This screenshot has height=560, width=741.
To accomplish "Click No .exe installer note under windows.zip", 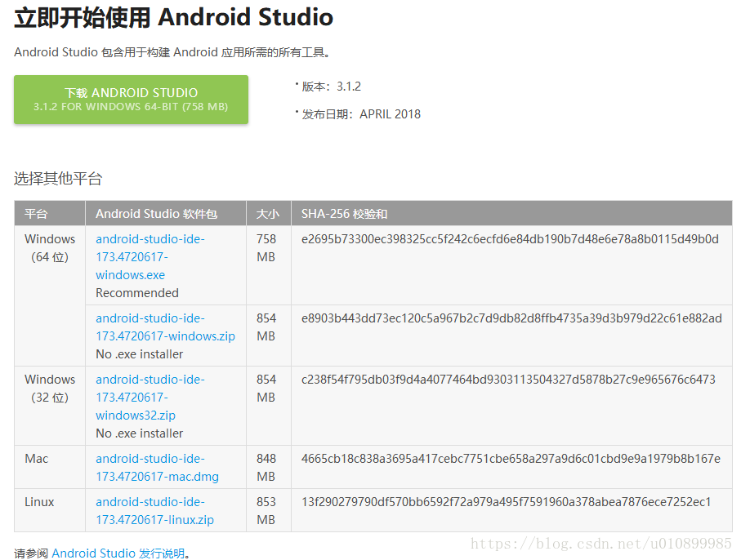I will click(x=139, y=354).
